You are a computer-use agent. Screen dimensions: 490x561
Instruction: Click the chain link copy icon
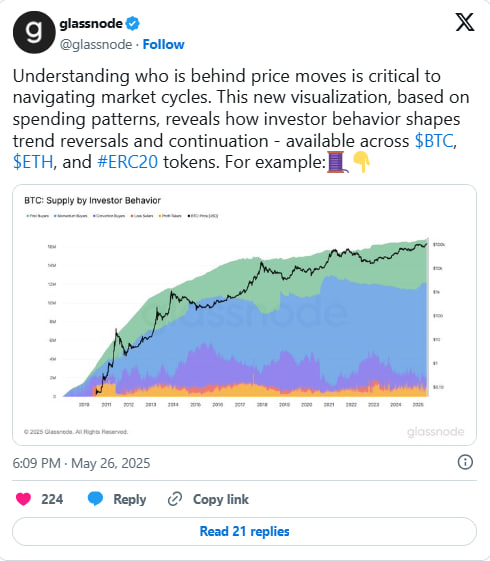175,499
